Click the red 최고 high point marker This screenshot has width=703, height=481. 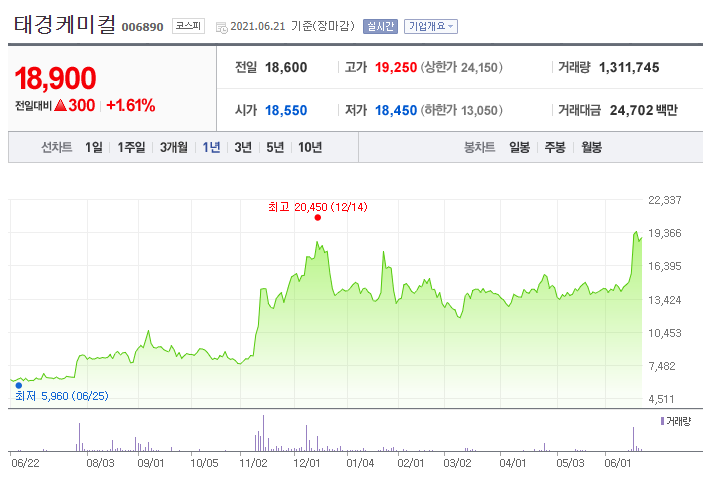click(317, 217)
